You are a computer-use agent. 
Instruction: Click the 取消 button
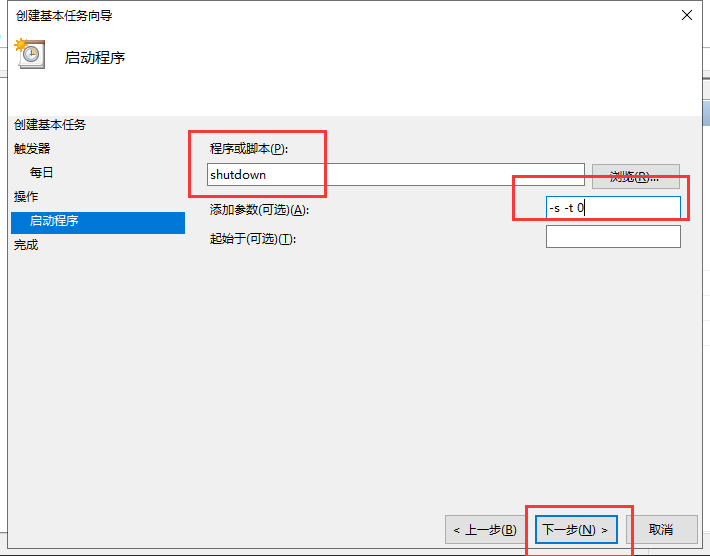click(661, 529)
